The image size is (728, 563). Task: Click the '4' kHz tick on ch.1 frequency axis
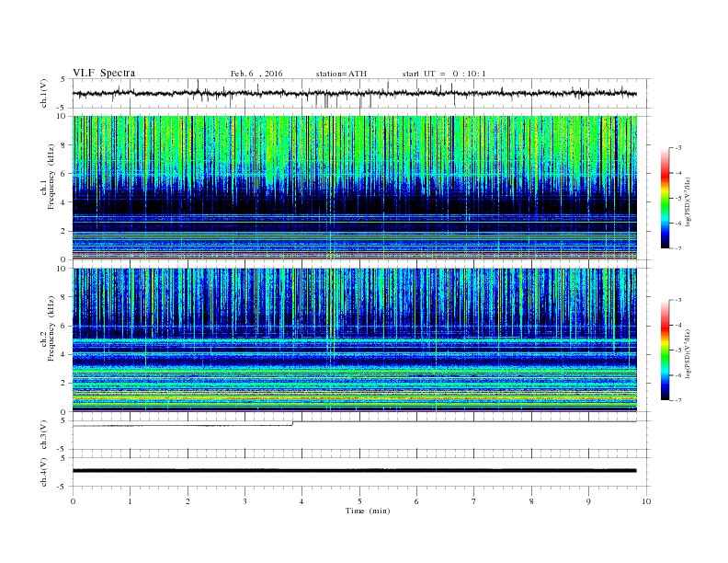(63, 202)
